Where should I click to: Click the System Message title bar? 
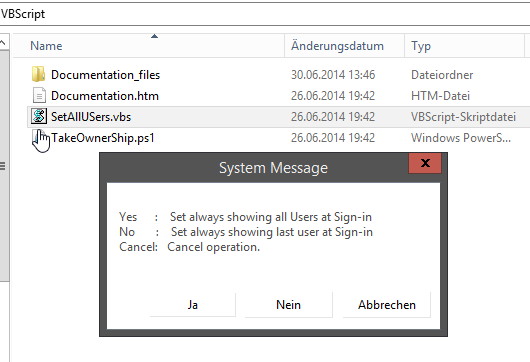254,168
